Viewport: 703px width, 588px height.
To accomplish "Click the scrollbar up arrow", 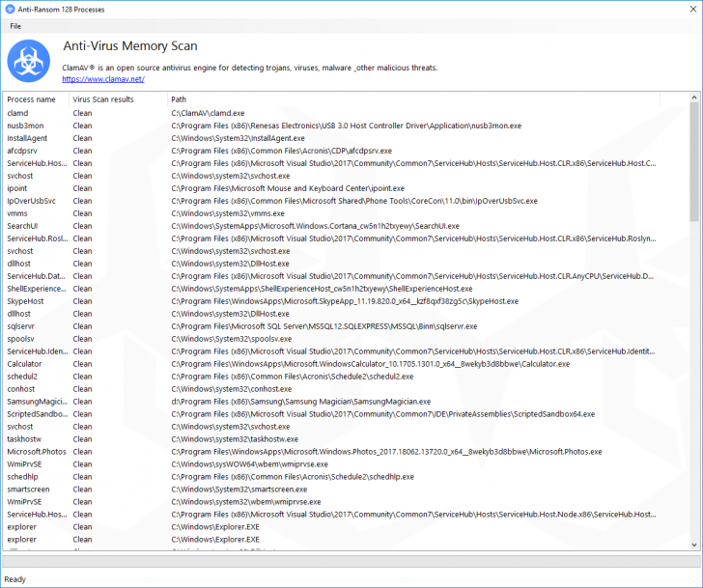I will coord(694,98).
